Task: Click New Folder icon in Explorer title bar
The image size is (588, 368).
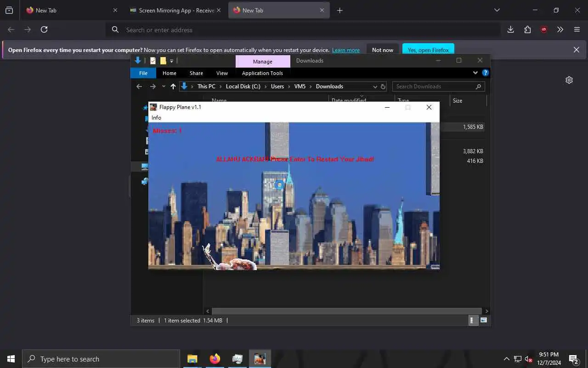Action: click(x=163, y=61)
